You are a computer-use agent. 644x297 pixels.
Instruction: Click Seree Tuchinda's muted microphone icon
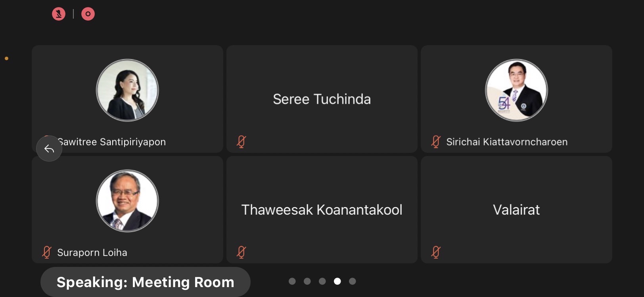[241, 141]
